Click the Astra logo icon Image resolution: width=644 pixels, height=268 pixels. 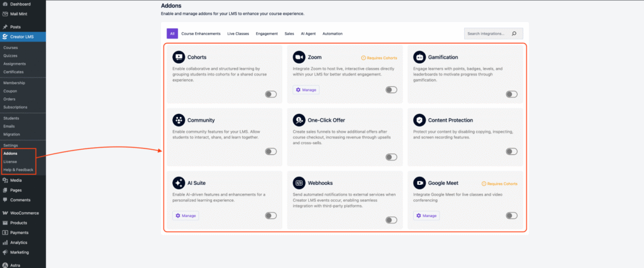pos(5,265)
